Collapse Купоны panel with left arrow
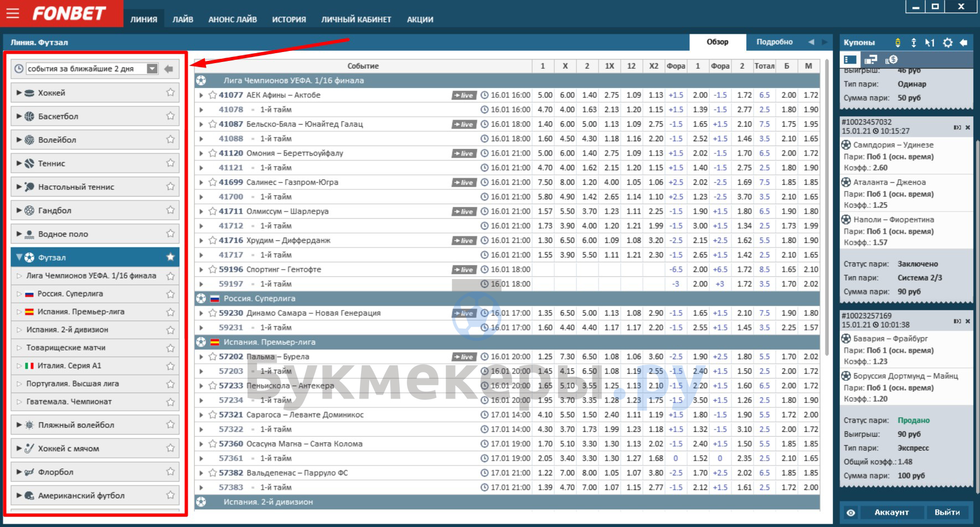Screen dimensions: 980x527 (964, 43)
